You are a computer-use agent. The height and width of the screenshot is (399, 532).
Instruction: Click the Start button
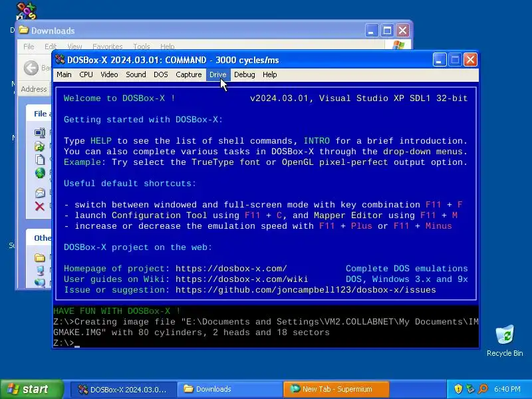point(31,389)
